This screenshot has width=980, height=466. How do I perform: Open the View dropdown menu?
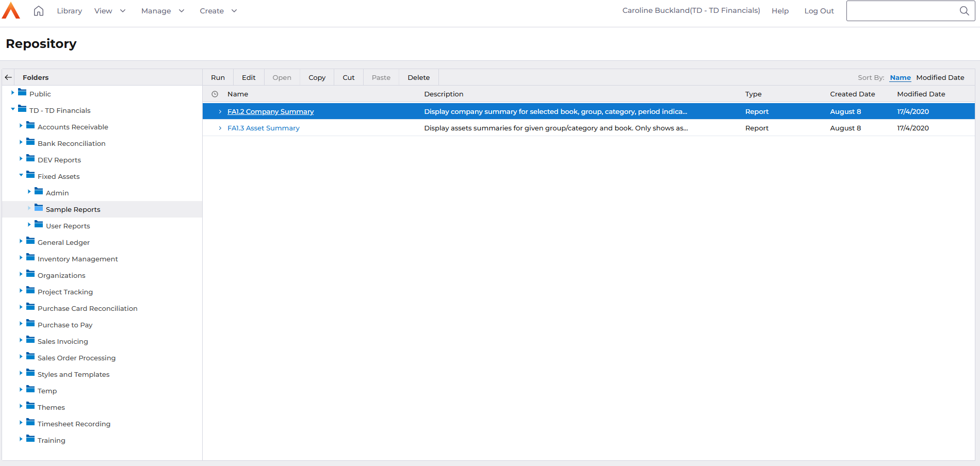pos(110,11)
